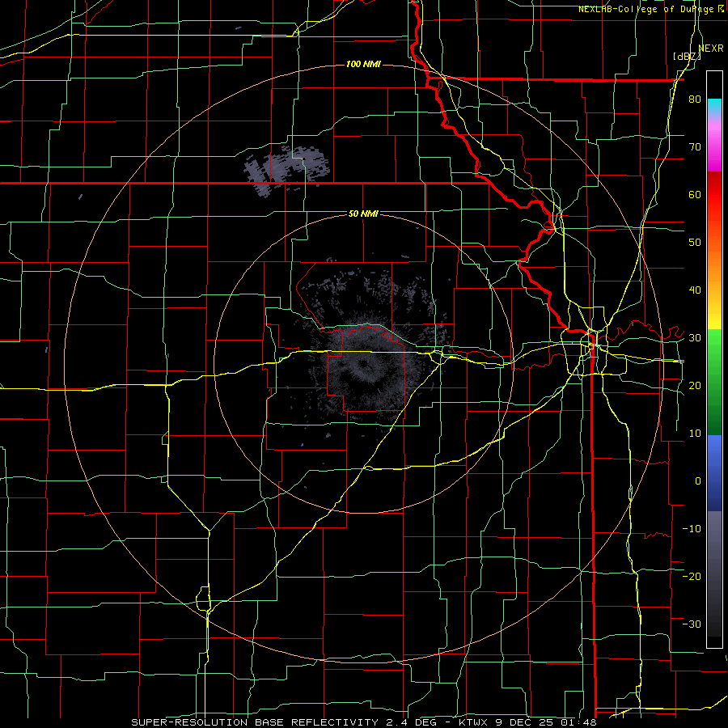Click the 10 dBZ scale value
The image size is (728, 728).
pyautogui.click(x=695, y=434)
